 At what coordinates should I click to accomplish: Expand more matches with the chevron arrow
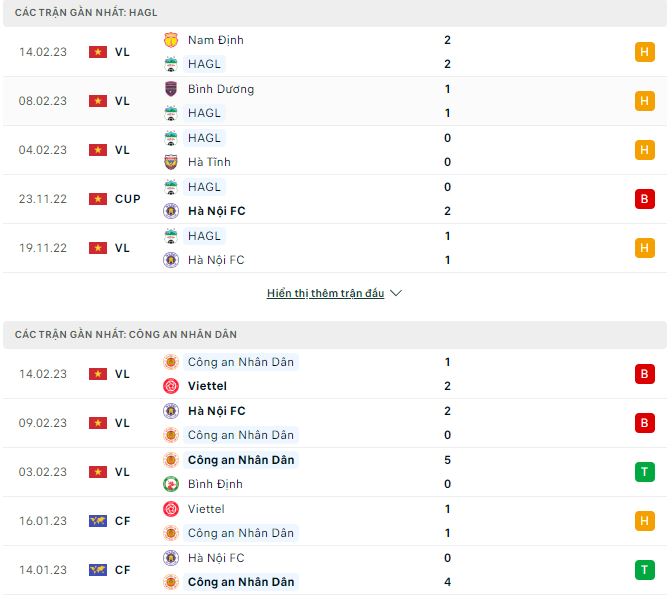[396, 294]
